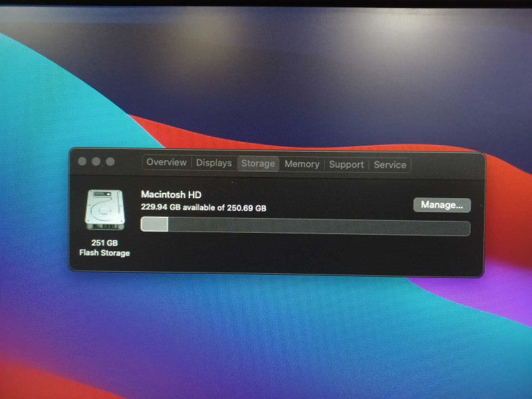Click the Manage... storage button
The height and width of the screenshot is (399, 532).
[x=442, y=205]
